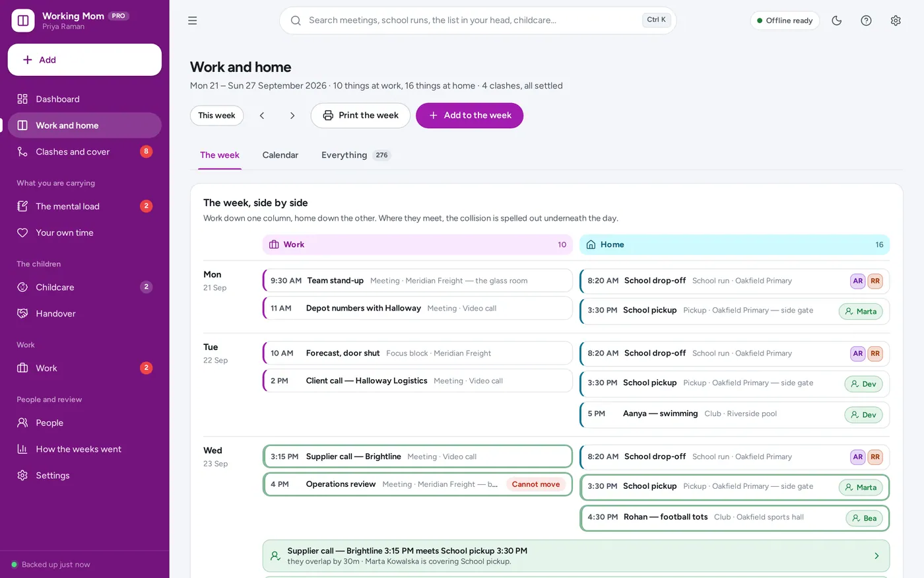This screenshot has width=924, height=578.
Task: Open Forecast, door shut focus block
Action: click(418, 353)
